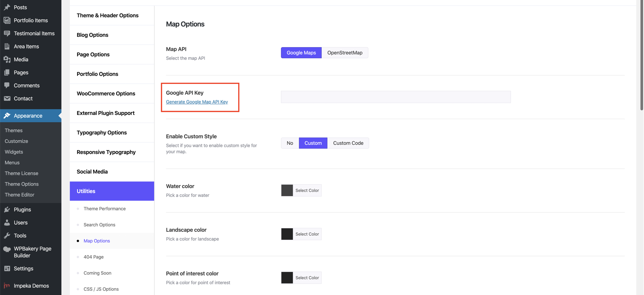This screenshot has width=644, height=295.
Task: Choose the Custom style option
Action: [313, 143]
